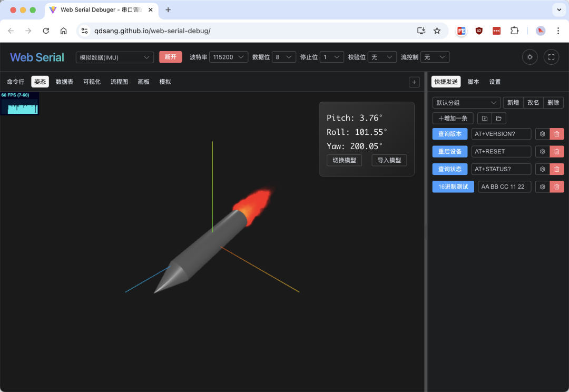Open settings gear for AT+VERSION? command
569x392 pixels.
click(x=542, y=134)
